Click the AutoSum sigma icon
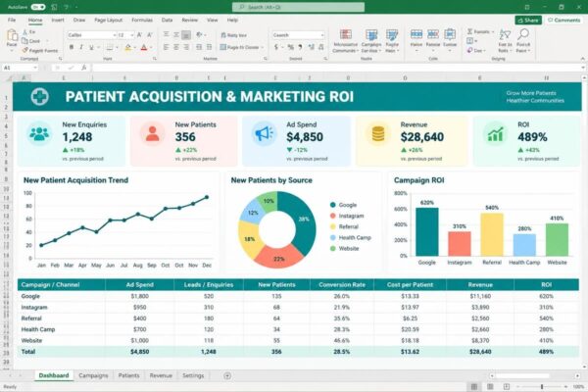Screen dimensions: 588x392 pyautogui.click(x=469, y=31)
